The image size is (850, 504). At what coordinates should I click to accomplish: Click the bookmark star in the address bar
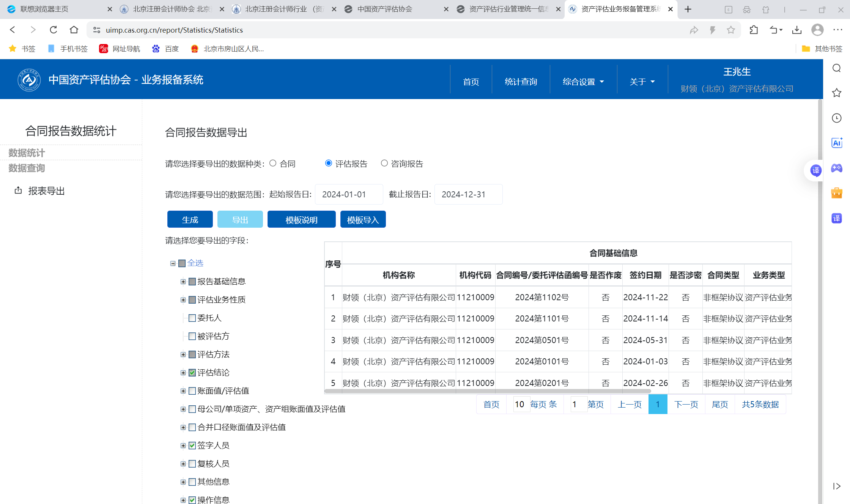click(731, 30)
